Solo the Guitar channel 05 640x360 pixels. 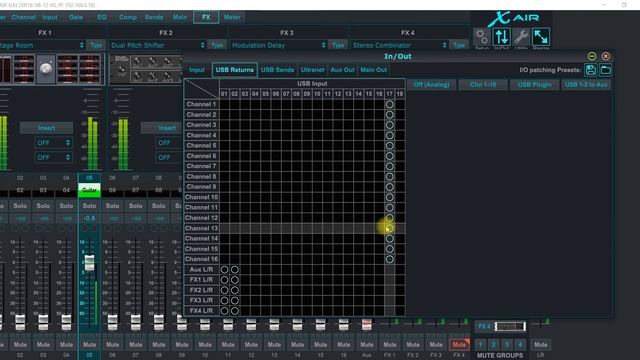point(89,206)
